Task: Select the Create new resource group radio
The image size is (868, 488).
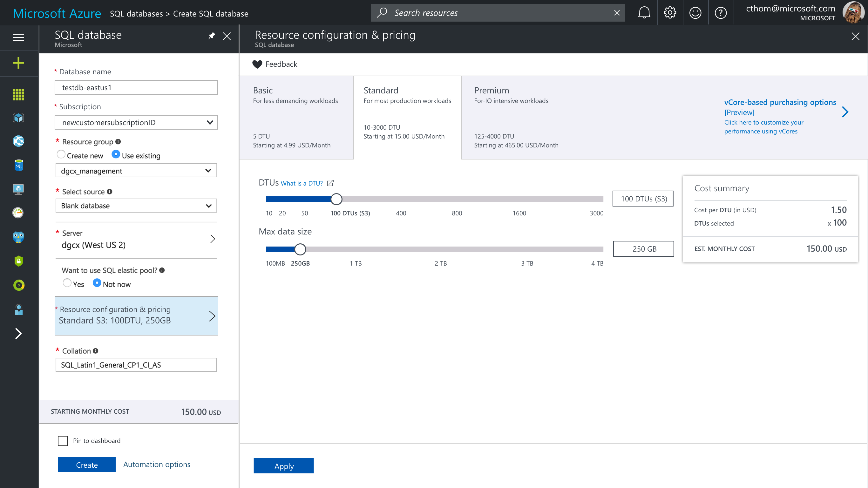Action: pos(61,154)
